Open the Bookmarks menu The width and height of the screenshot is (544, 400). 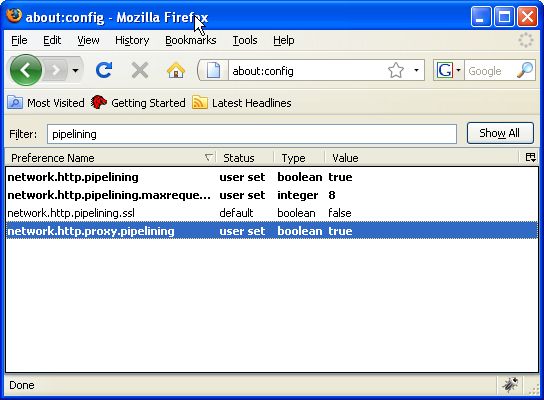coord(190,40)
